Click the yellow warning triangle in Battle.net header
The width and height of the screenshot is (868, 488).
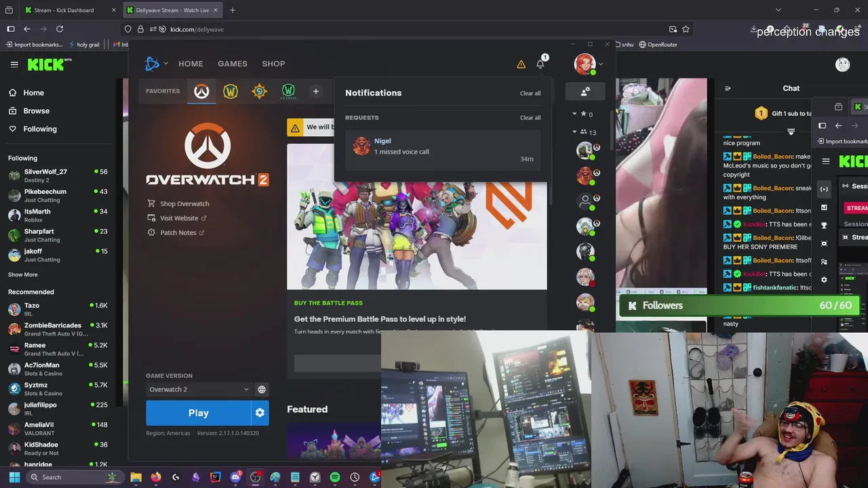(521, 64)
